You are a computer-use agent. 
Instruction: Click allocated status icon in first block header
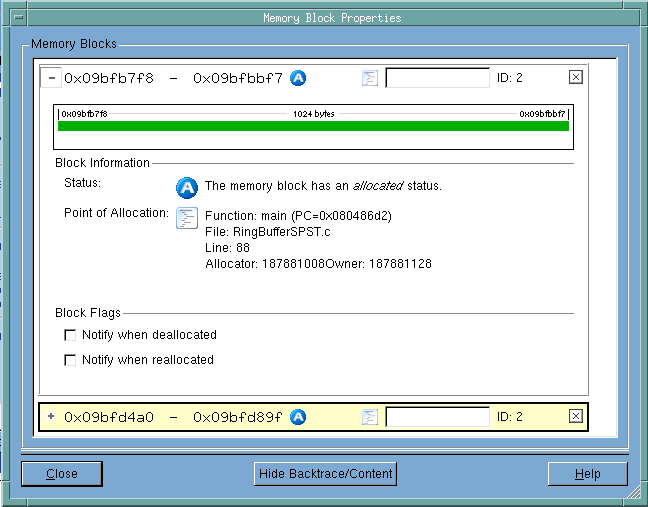click(x=298, y=78)
